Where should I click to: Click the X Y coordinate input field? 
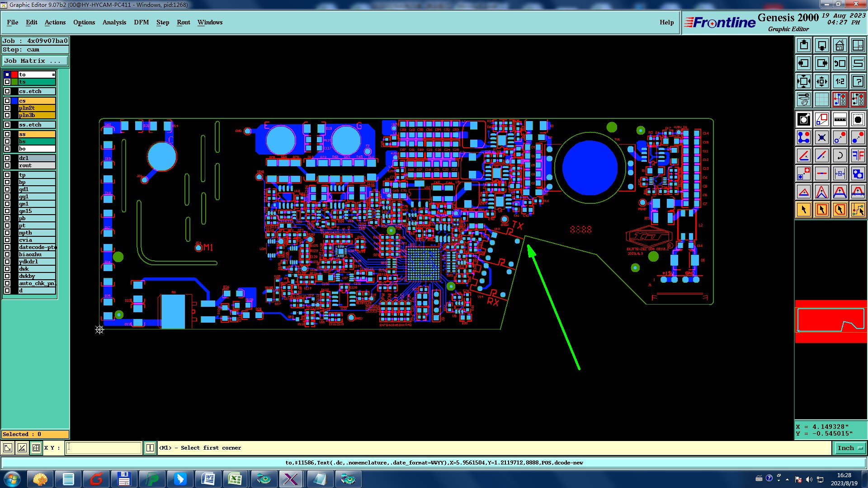pos(104,448)
